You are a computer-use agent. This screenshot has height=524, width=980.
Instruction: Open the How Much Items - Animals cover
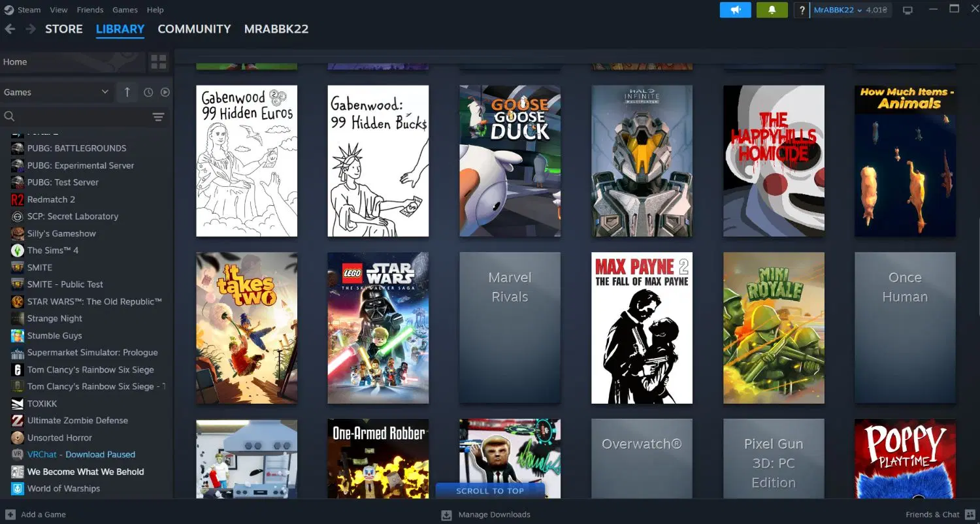tap(905, 161)
